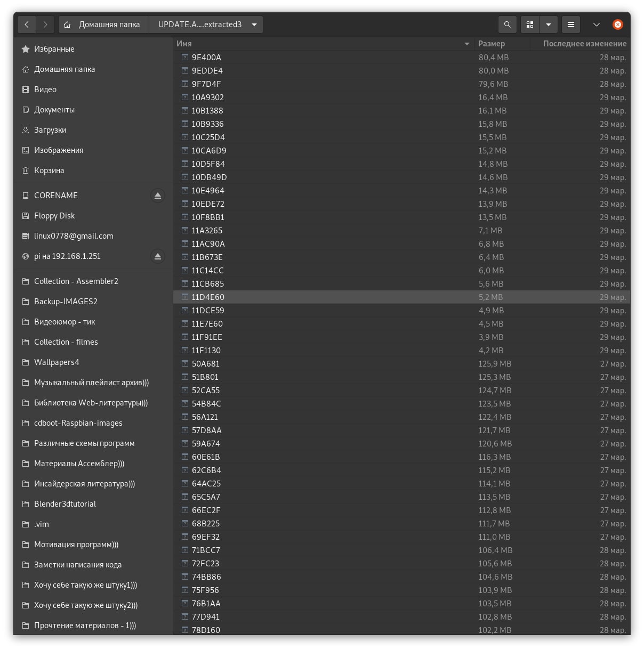The height and width of the screenshot is (650, 644).
Task: Select the file named 9F7D4F
Action: 206,84
